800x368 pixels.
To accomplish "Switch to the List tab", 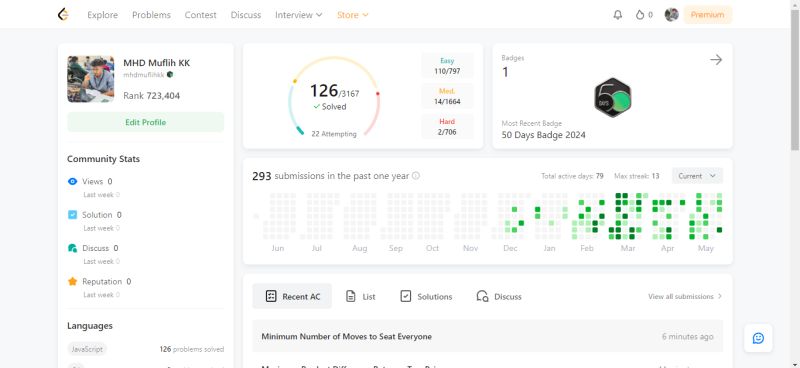I will pos(361,296).
